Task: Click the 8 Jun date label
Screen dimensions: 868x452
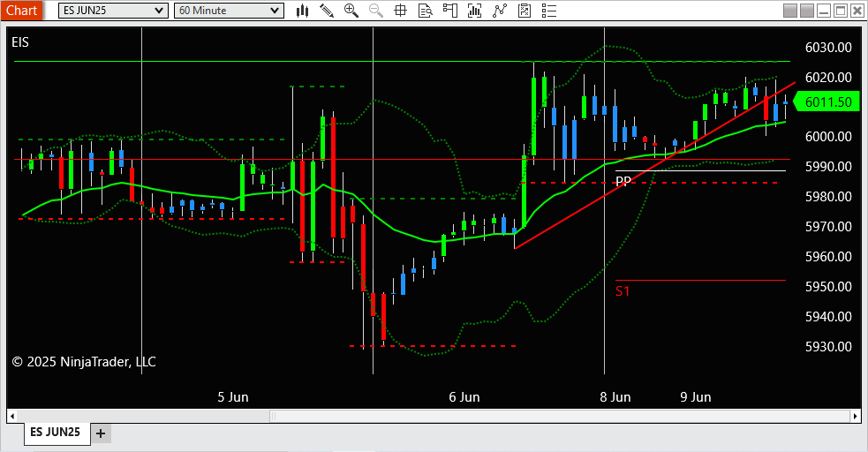Action: 615,397
